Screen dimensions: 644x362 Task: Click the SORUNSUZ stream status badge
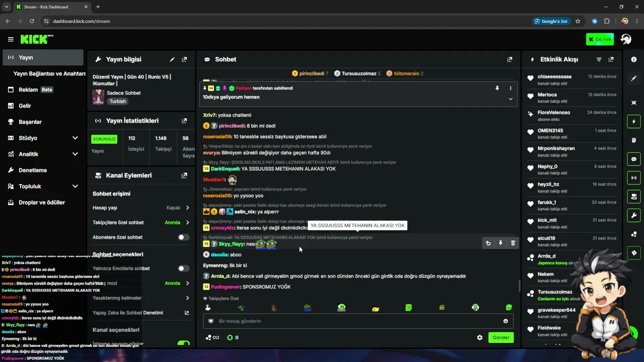(x=104, y=139)
